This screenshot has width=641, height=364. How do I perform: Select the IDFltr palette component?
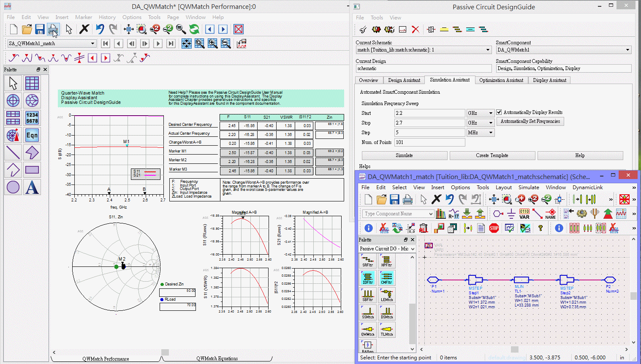(x=368, y=277)
